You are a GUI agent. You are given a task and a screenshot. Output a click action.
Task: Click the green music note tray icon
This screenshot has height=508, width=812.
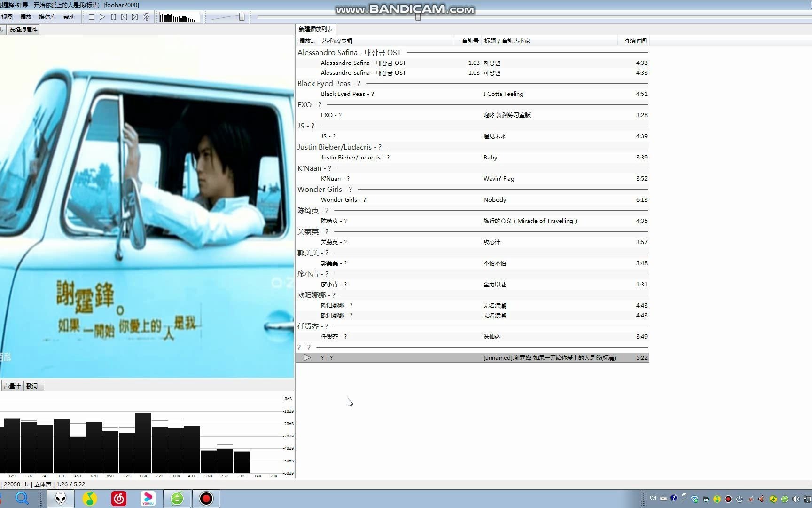pyautogui.click(x=717, y=499)
